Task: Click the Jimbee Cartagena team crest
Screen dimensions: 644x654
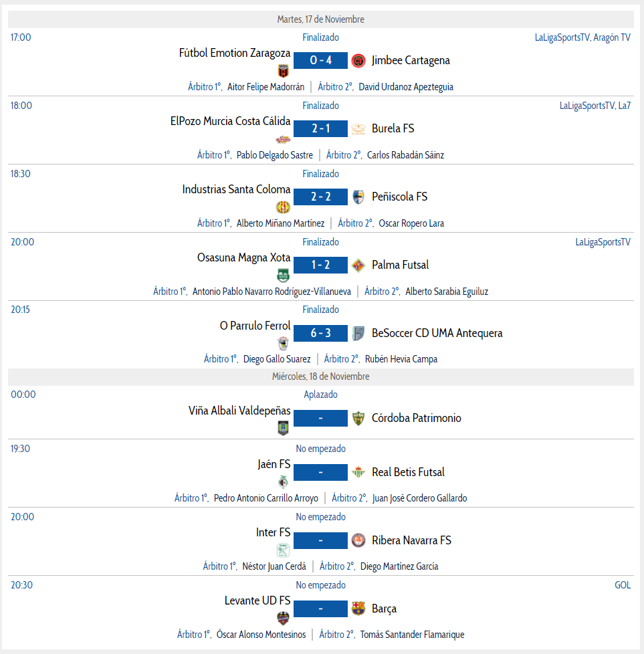Action: click(358, 61)
